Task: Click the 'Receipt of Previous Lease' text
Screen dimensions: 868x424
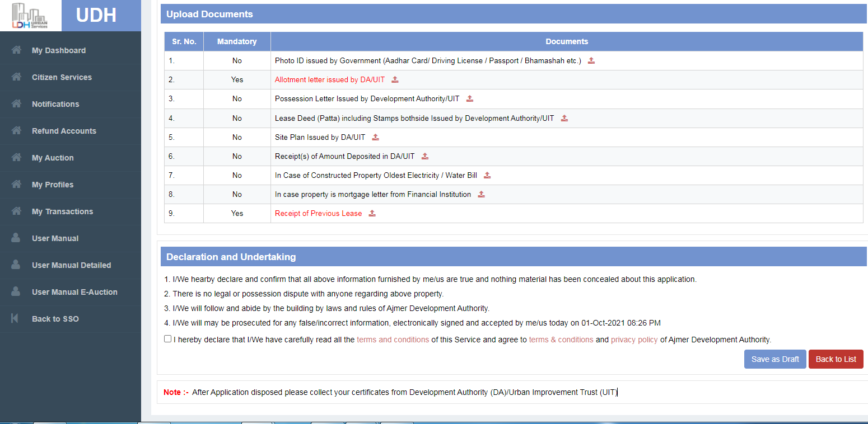Action: click(x=318, y=213)
